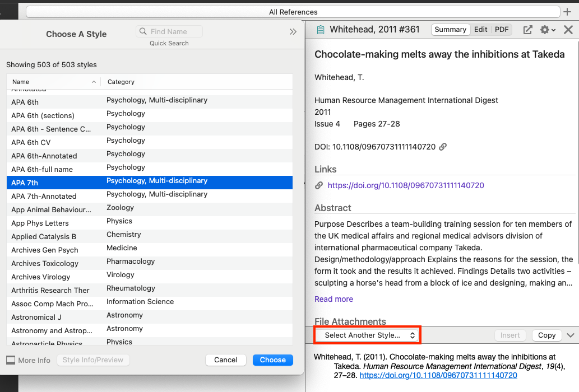Click the Find Name search field
Viewport: 579px width, 392px height.
tap(169, 31)
